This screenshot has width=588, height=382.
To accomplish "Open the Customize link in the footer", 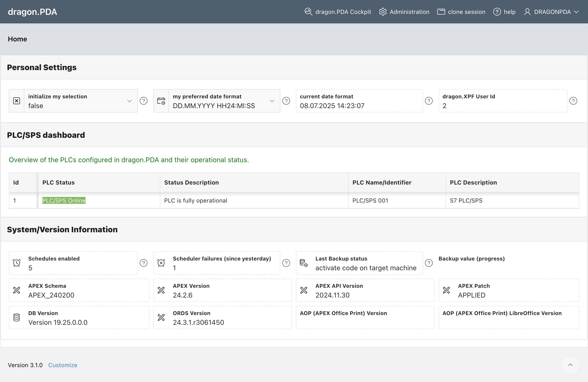I will click(63, 365).
